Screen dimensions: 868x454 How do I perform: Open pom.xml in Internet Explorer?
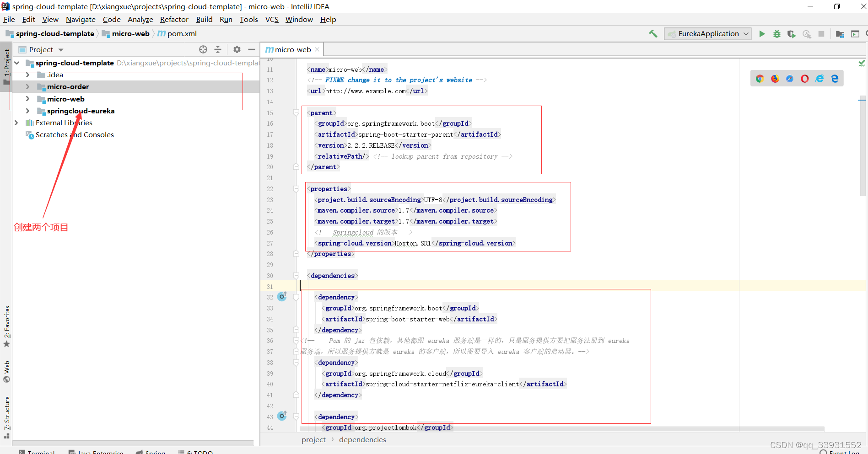(819, 79)
